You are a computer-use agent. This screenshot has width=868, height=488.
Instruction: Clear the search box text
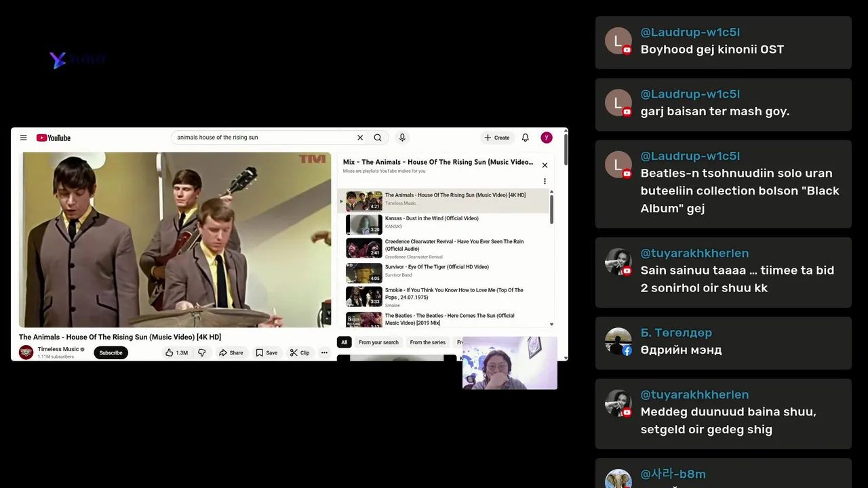[x=360, y=138]
